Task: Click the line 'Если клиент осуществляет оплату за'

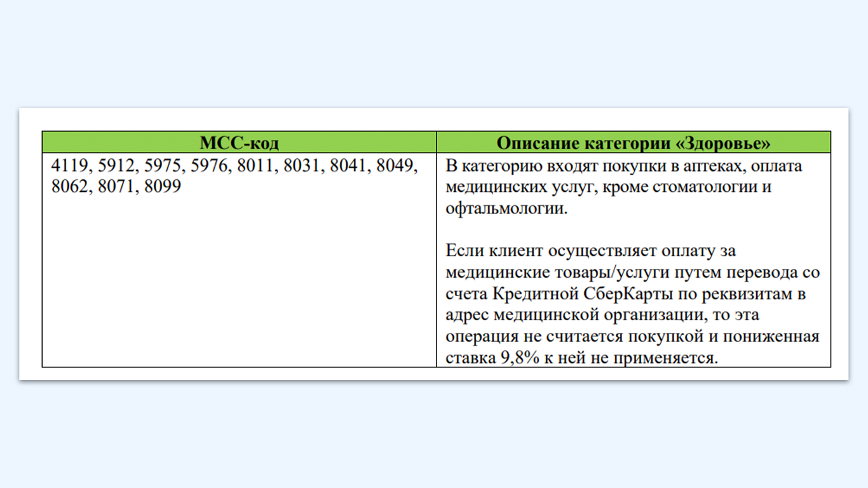Action: (590, 252)
